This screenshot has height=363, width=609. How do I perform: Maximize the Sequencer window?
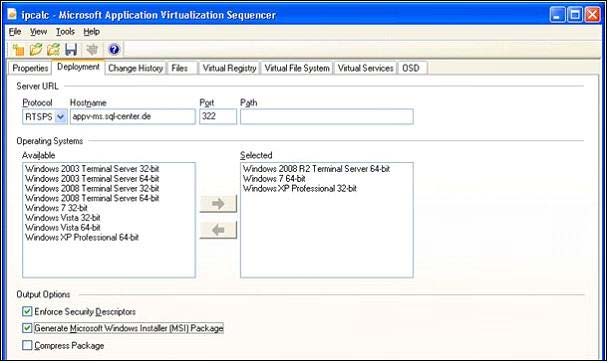click(x=575, y=15)
